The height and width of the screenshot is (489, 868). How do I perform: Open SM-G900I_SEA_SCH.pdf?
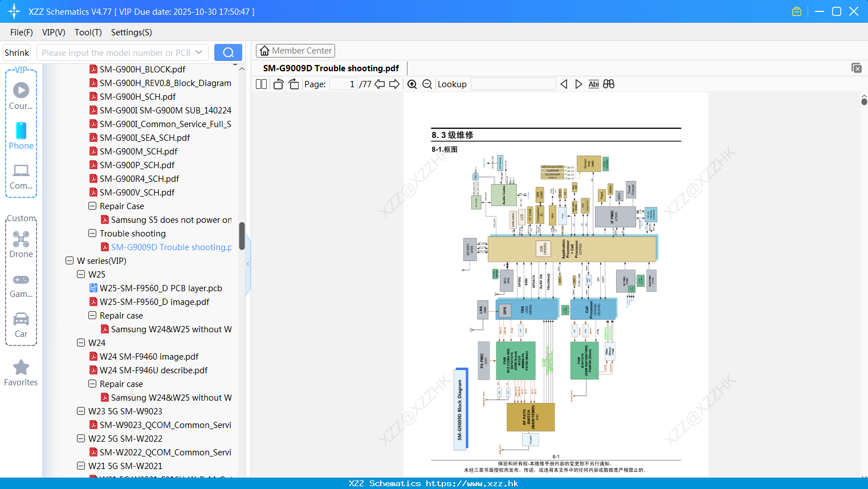click(145, 138)
